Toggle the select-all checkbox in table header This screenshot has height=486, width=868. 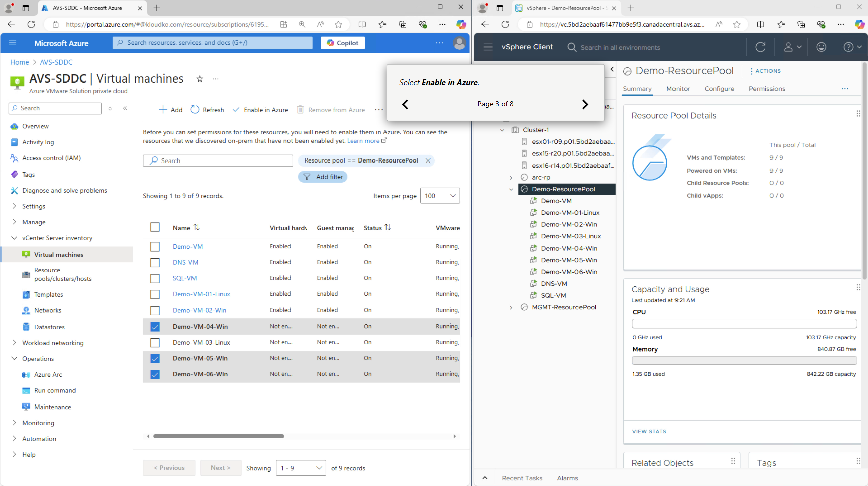[155, 227]
